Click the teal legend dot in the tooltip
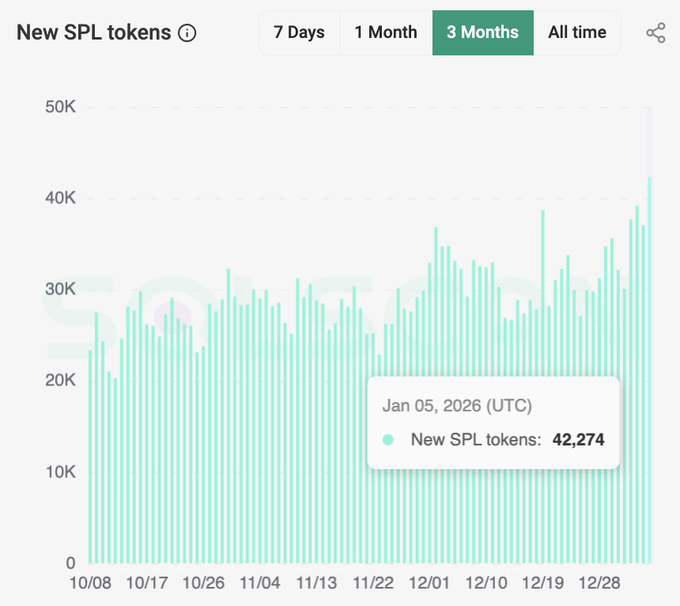Screen dimensions: 680x606 (389, 439)
